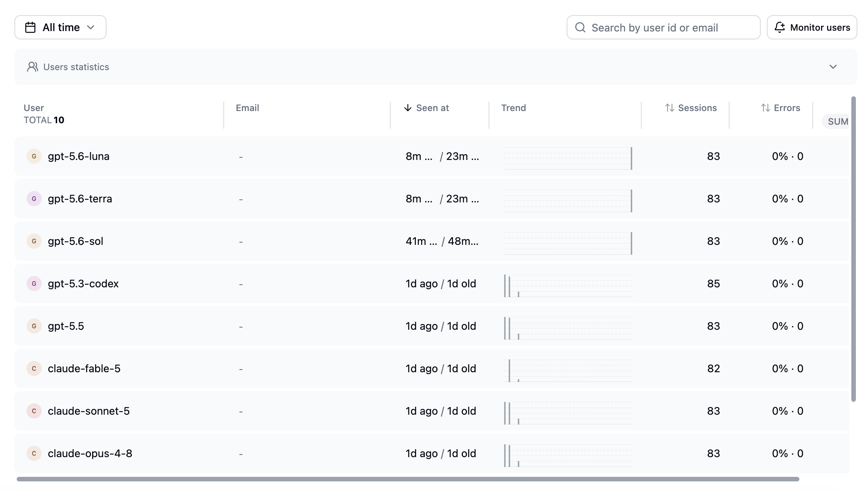
Task: Click the gpt-5.6-luna avatar icon
Action: 34,156
